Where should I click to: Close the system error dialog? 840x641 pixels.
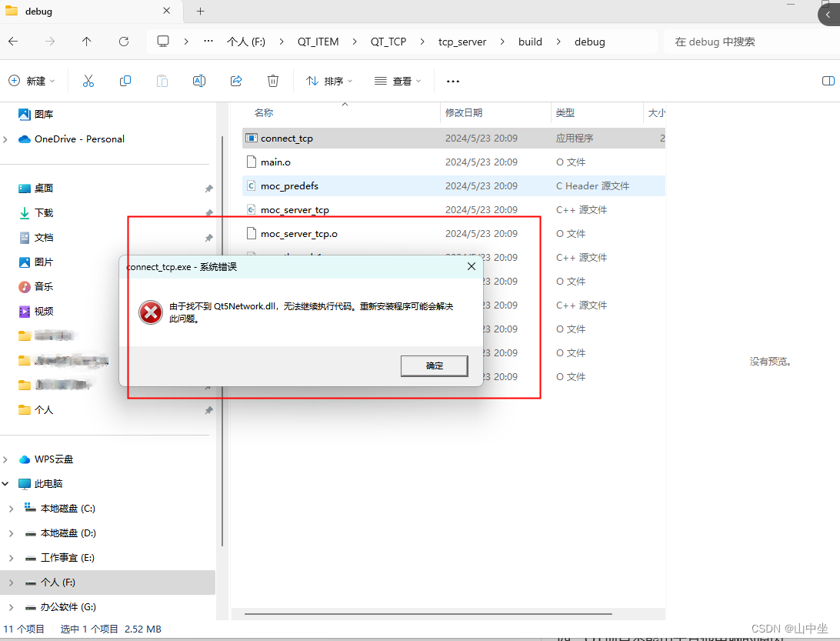[x=472, y=266]
